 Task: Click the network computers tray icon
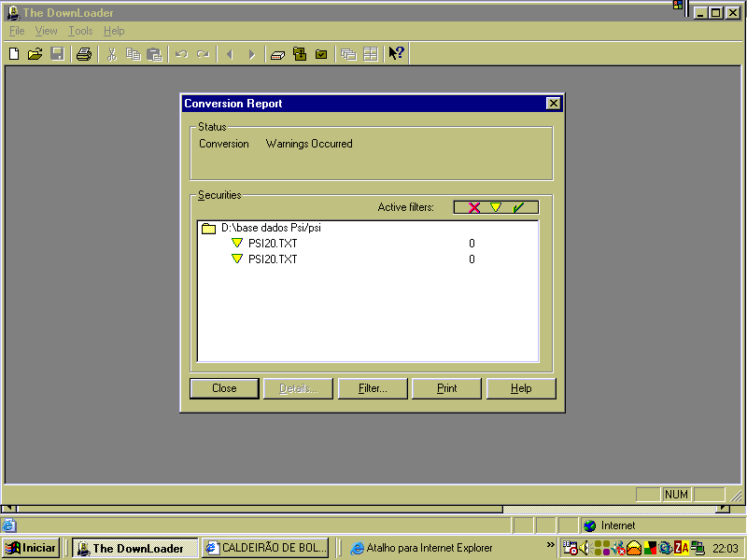pos(698,548)
